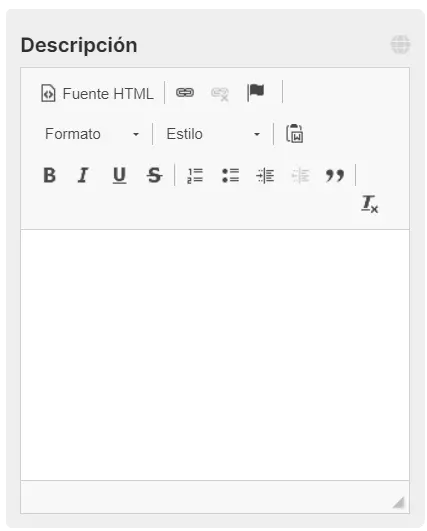
Task: Apply block quote formatting
Action: pos(335,175)
